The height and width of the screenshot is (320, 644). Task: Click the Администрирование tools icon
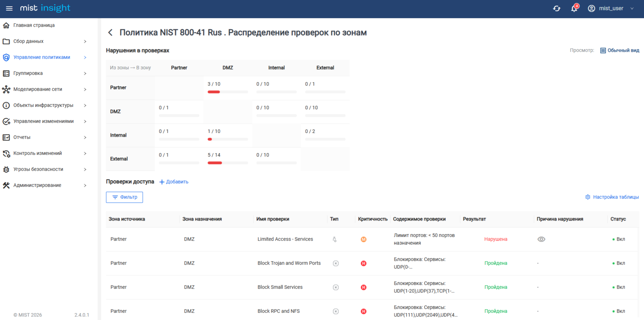pos(6,185)
